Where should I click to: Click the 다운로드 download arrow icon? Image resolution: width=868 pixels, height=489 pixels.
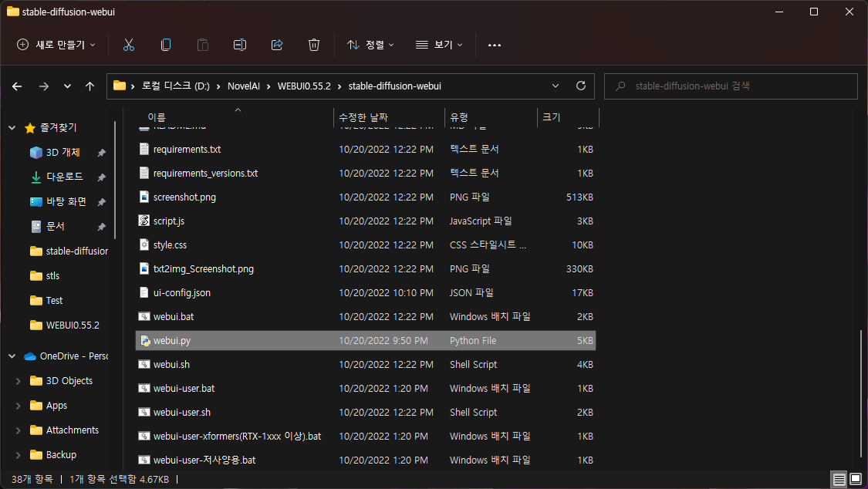point(36,177)
